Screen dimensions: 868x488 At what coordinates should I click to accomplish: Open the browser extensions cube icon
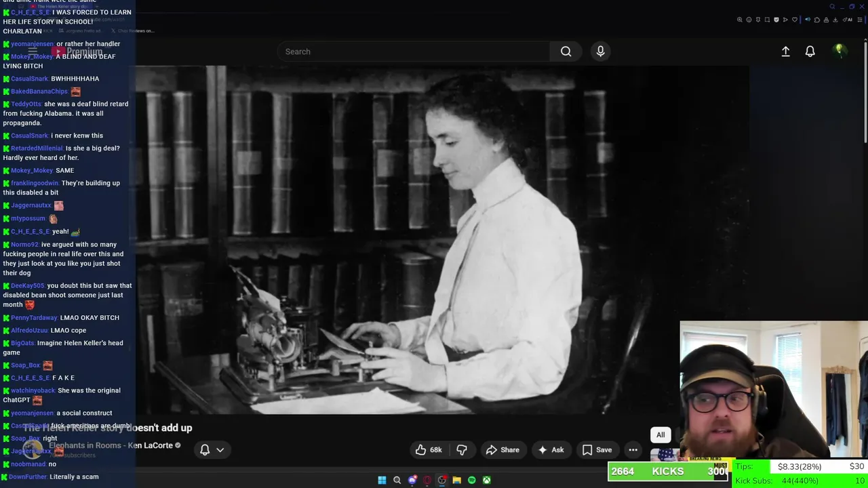tap(817, 20)
